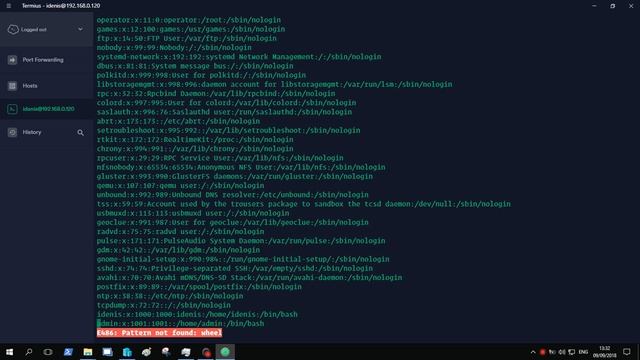Click the nobody:x:99:99 passwd line
Image resolution: width=640 pixels, height=360 pixels.
point(174,48)
